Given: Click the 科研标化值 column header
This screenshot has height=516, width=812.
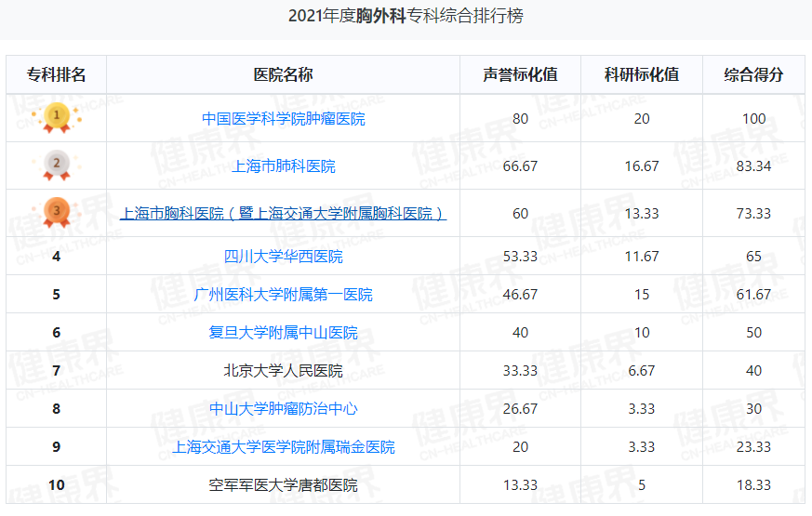Looking at the screenshot, I should [x=642, y=74].
